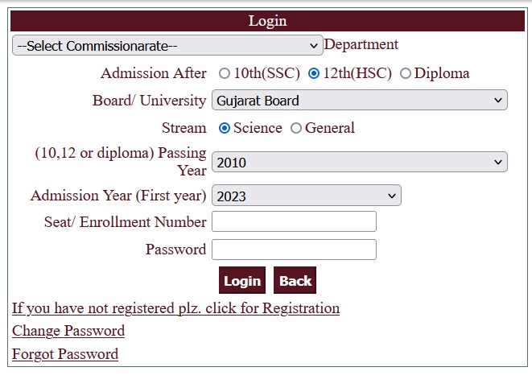
Task: Open the Passing Year dropdown showing 2010
Action: 359,162
